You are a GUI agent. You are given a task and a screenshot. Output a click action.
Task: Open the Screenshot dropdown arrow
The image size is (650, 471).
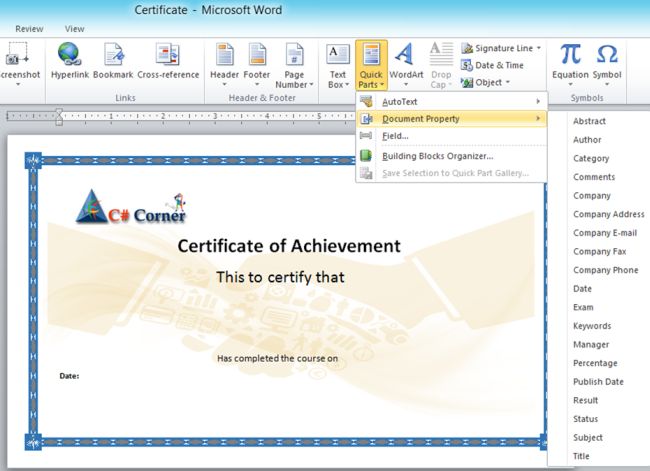coord(18,85)
